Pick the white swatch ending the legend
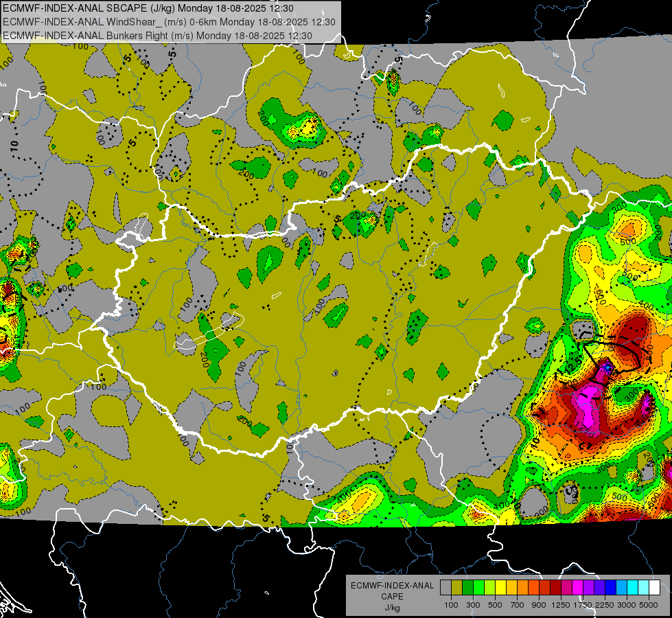The height and width of the screenshot is (618, 672). (654, 588)
